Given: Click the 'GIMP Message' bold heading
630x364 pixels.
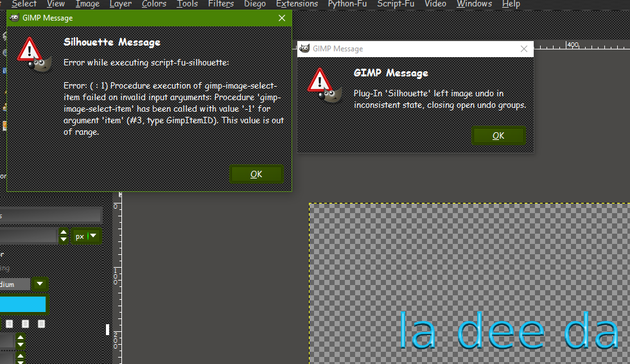Looking at the screenshot, I should pyautogui.click(x=391, y=73).
